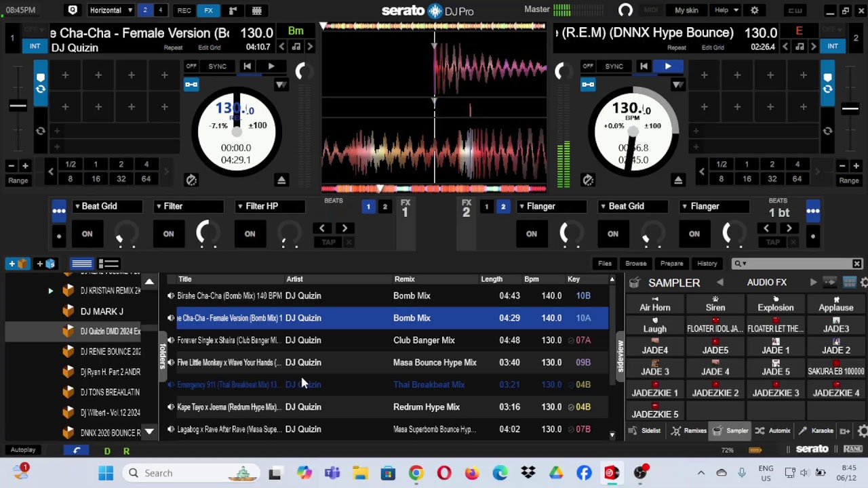The height and width of the screenshot is (488, 868).
Task: Open the Horizontal display mode dropdown
Action: [110, 10]
